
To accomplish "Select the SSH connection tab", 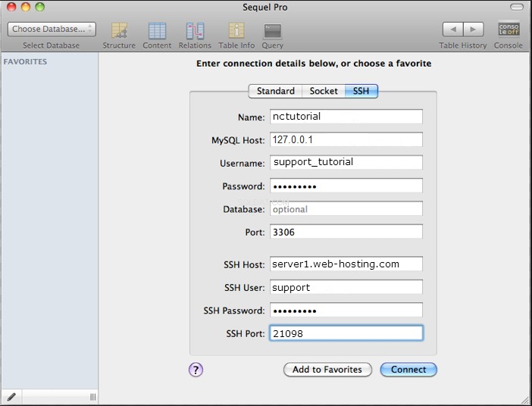I will tap(361, 91).
